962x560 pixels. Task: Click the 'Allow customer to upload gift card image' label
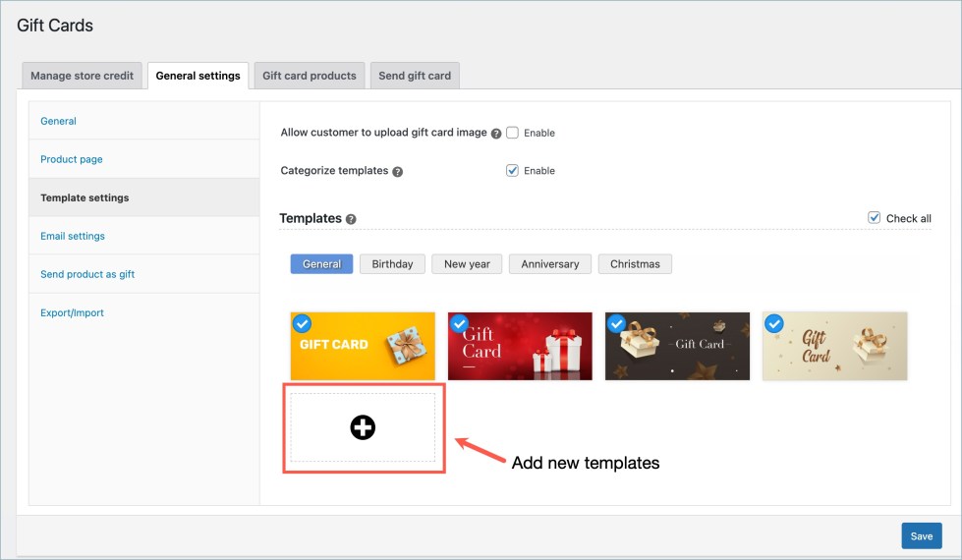(x=383, y=133)
